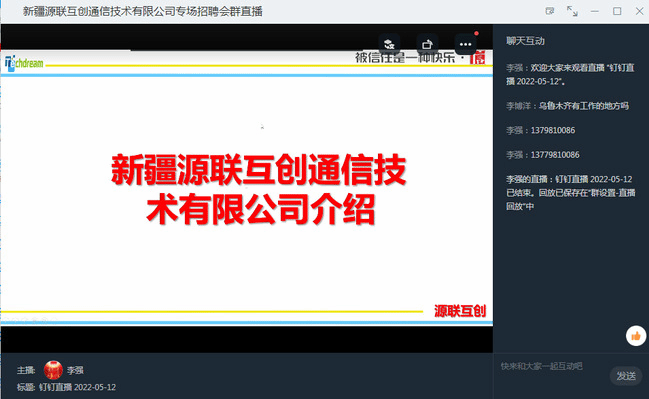
Task: Click 李坤洋's message about 乌鲁木齐 workplace
Action: tap(567, 106)
